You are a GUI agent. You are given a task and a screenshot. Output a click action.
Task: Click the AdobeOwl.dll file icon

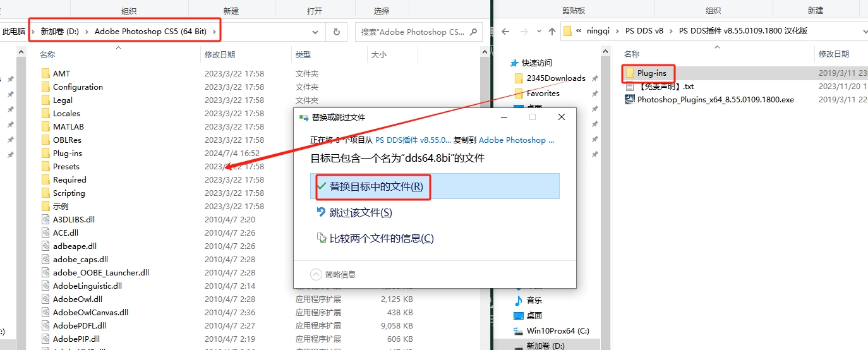coord(45,299)
